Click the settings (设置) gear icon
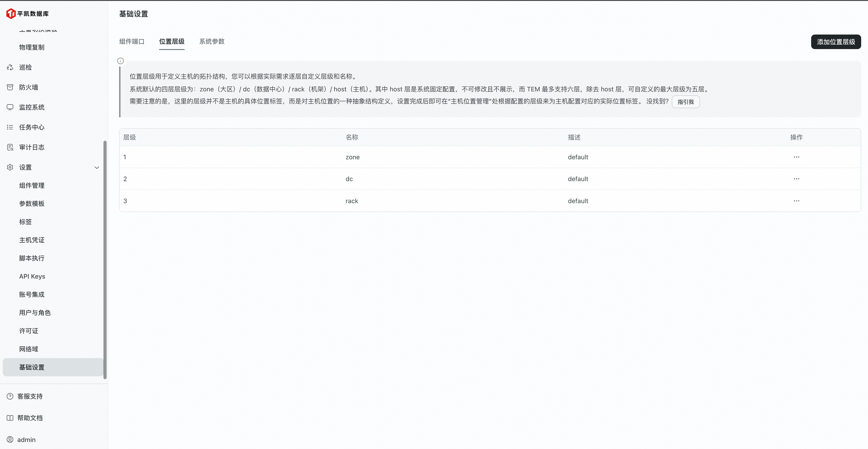This screenshot has height=449, width=868. click(10, 167)
